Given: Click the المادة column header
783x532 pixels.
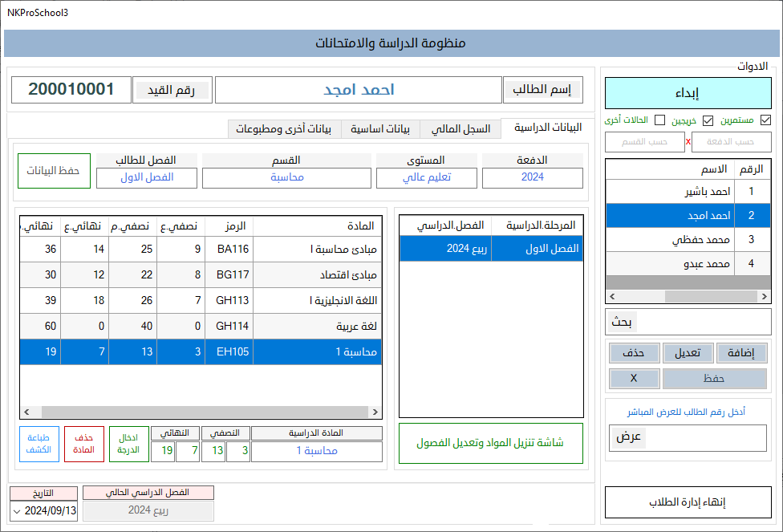Looking at the screenshot, I should [x=318, y=226].
